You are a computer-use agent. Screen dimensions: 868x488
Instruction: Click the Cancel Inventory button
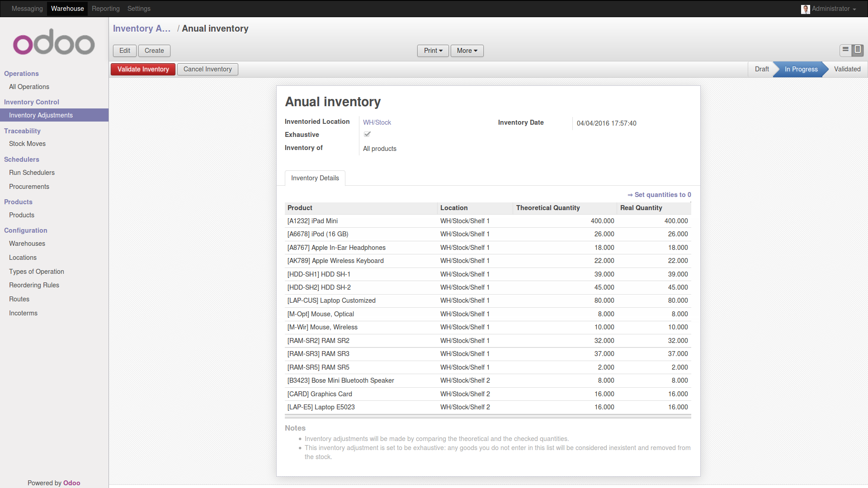pos(208,69)
